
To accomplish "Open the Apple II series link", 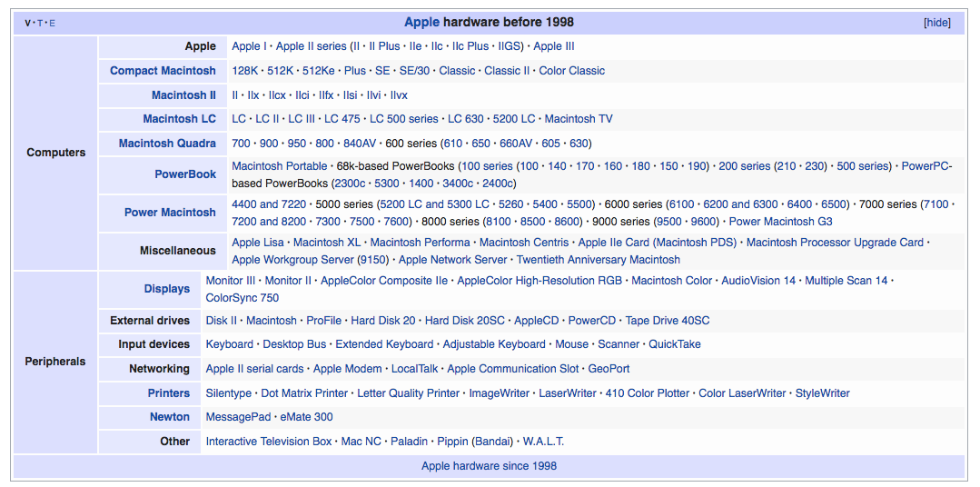I will coord(311,46).
